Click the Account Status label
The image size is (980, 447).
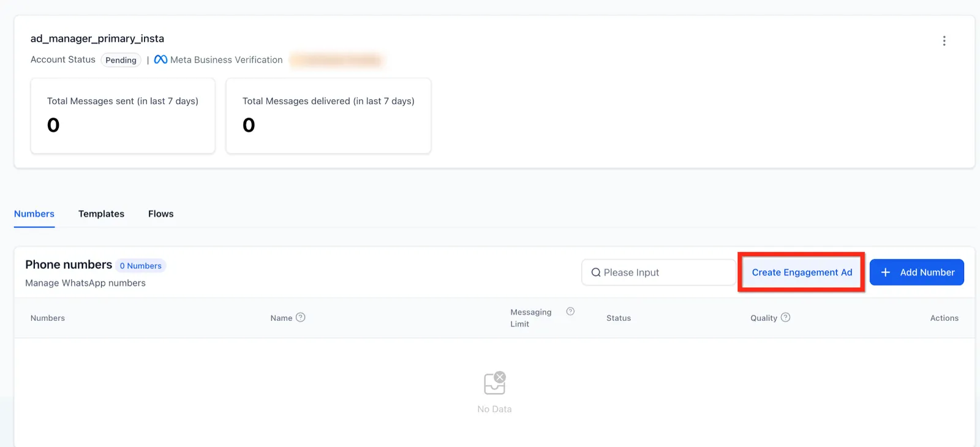63,59
